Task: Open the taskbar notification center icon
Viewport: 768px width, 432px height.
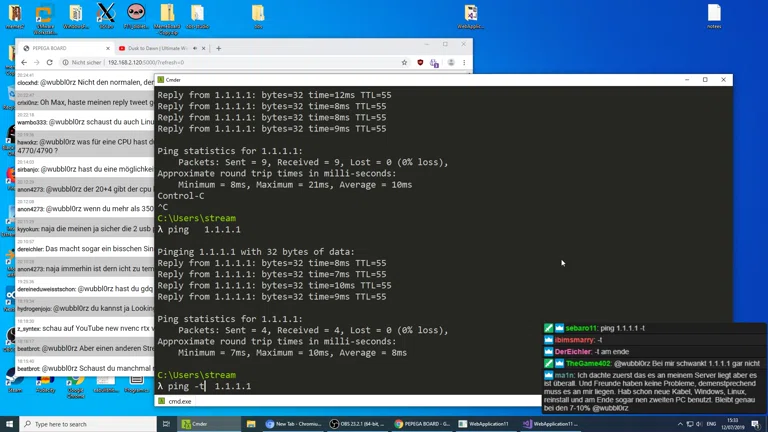Action: (756, 424)
